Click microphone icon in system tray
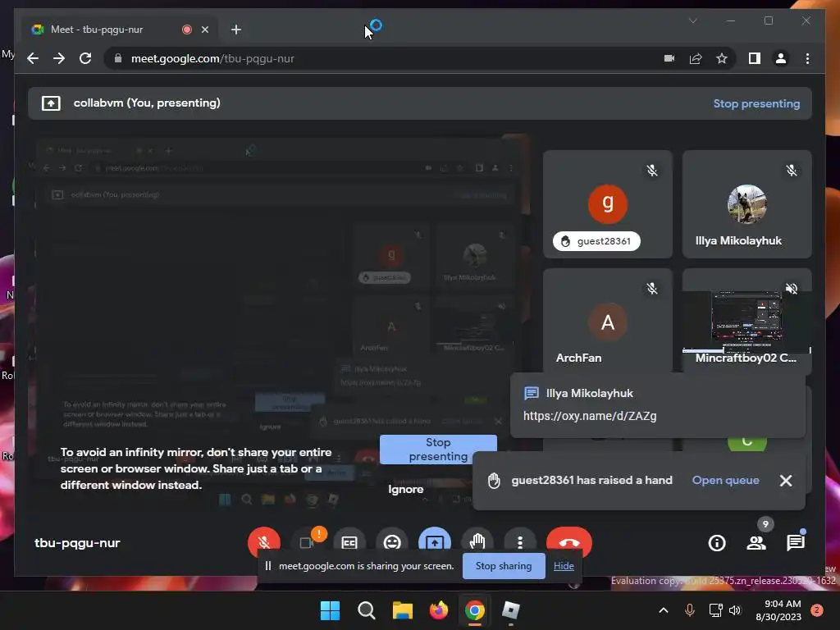The image size is (840, 630). (689, 610)
